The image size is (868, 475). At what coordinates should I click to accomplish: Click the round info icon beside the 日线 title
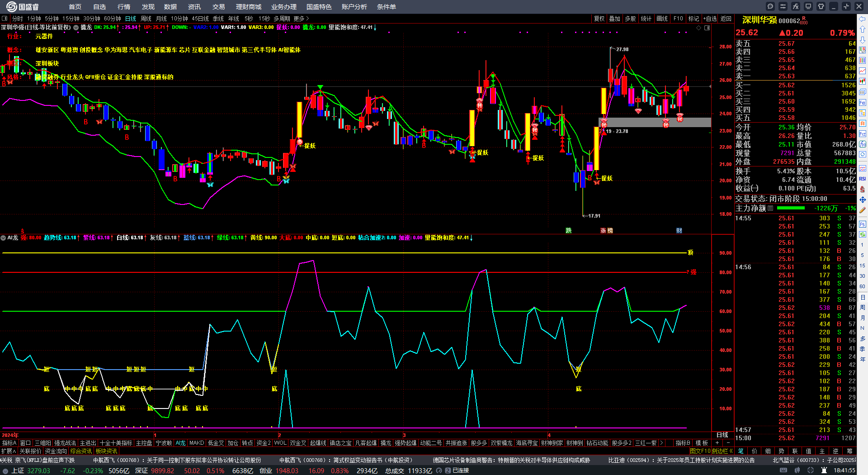(x=76, y=28)
